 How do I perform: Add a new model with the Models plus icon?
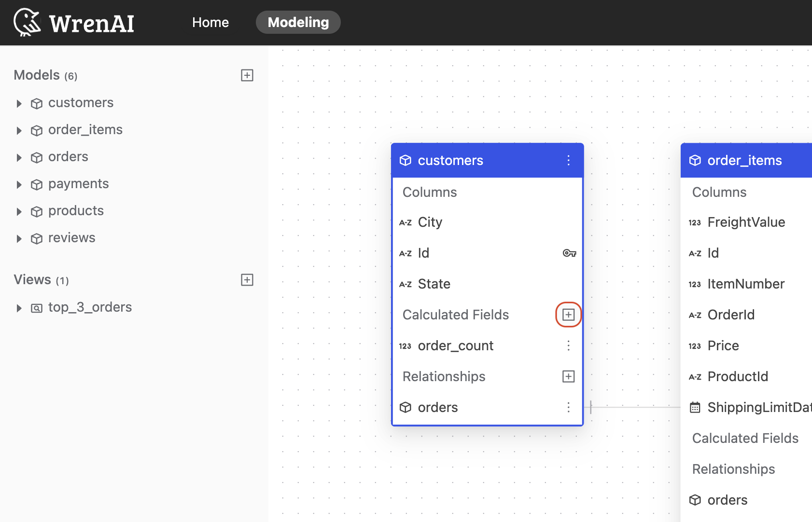click(247, 75)
